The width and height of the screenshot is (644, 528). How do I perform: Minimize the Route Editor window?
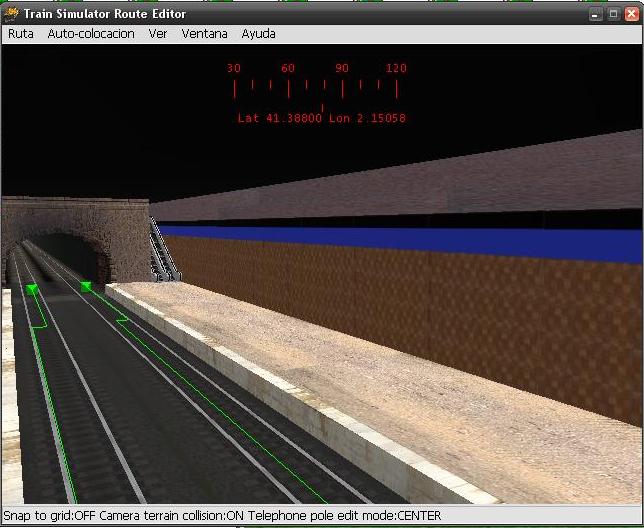[596, 13]
